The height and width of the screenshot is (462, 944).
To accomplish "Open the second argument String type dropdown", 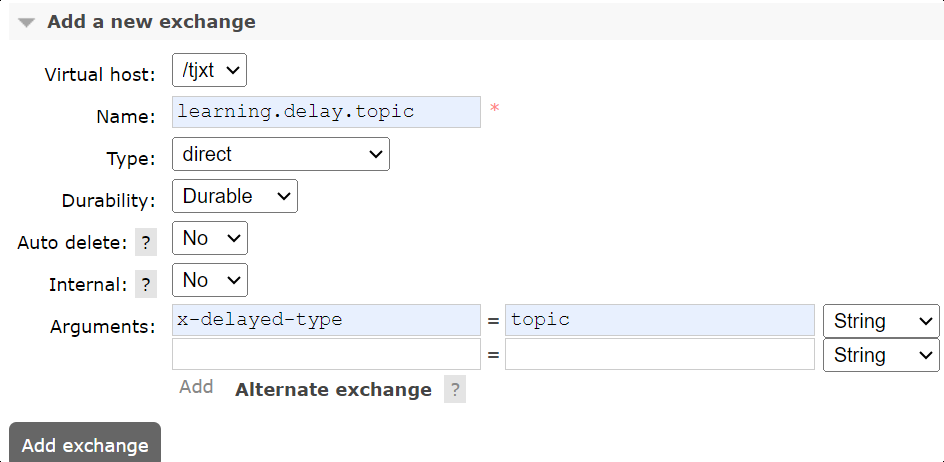I will [880, 355].
